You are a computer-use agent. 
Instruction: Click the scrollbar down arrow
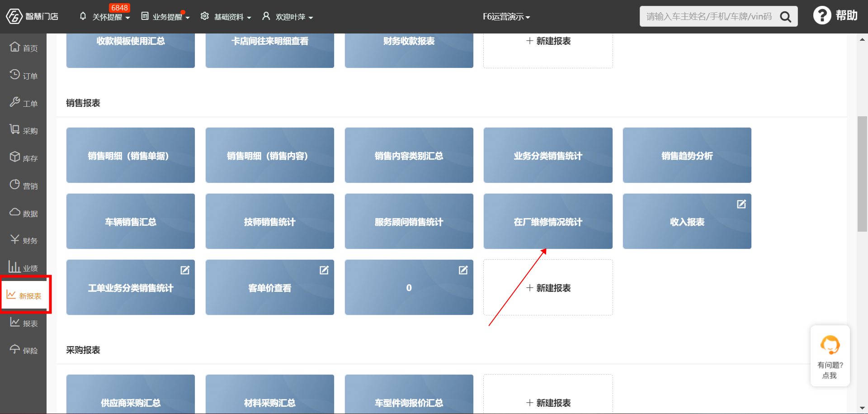pos(862,408)
